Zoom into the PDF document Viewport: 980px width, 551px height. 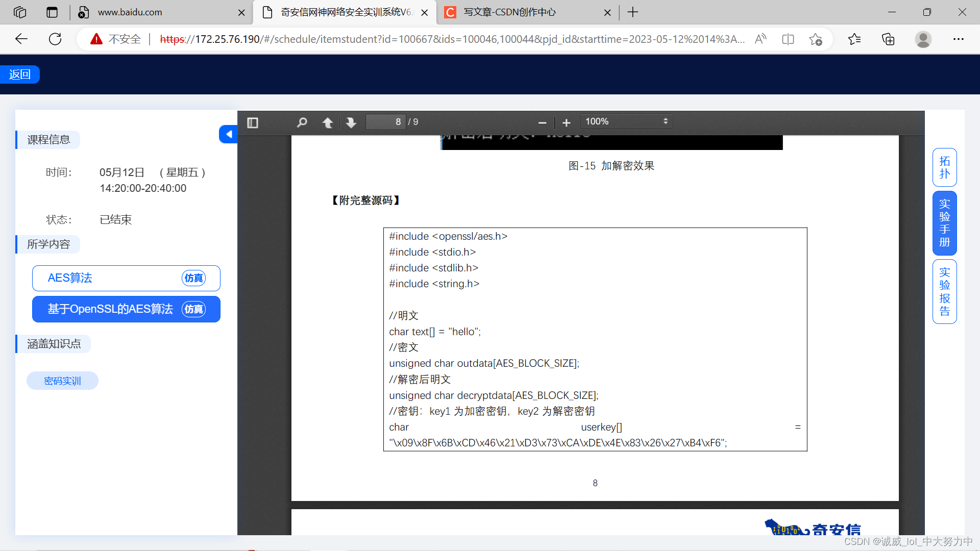point(566,122)
